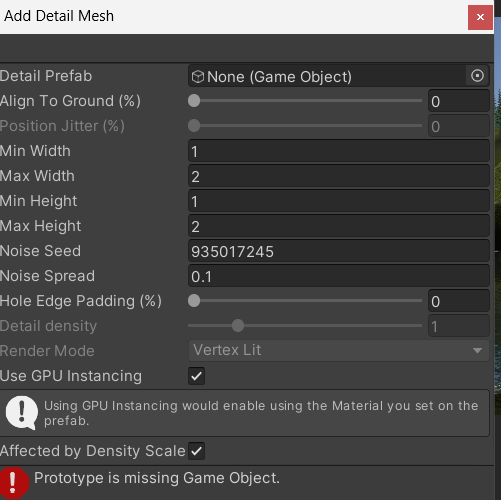
Task: Close the Add Detail Mesh window
Action: [x=480, y=17]
